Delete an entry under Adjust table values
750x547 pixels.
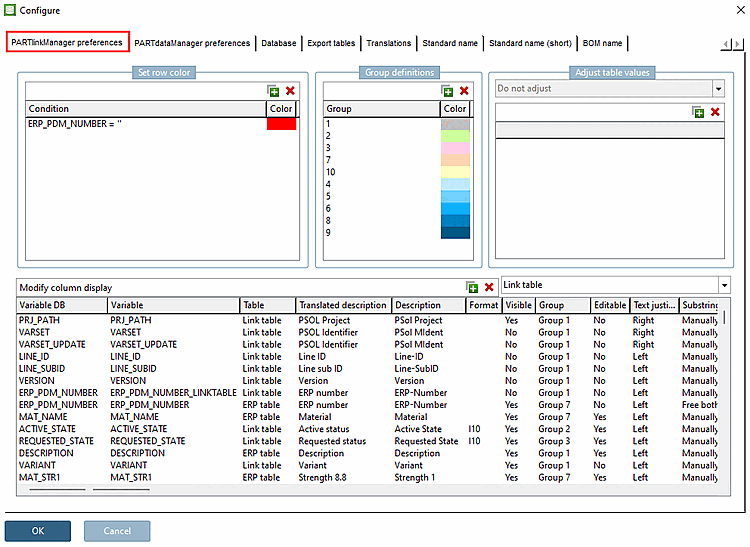click(715, 112)
